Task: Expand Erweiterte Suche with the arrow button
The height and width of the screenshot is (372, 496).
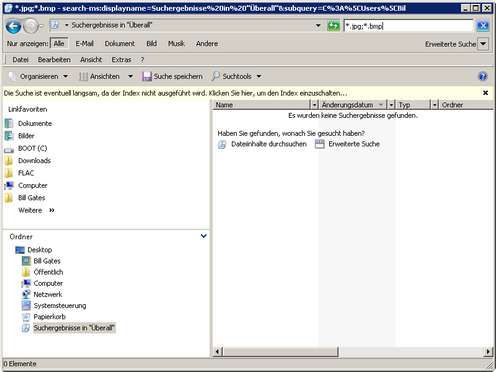Action: coord(483,44)
